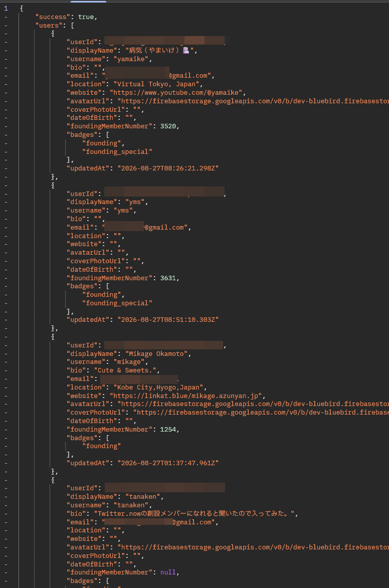Open the linkat.blue/mikage.azunyan.jp URL
The image size is (389, 588).
185,396
